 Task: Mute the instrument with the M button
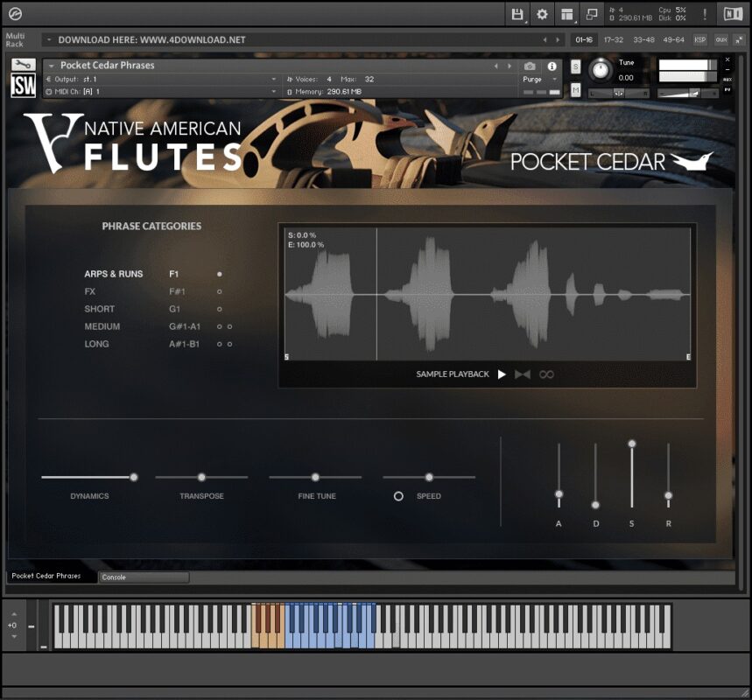pos(575,89)
